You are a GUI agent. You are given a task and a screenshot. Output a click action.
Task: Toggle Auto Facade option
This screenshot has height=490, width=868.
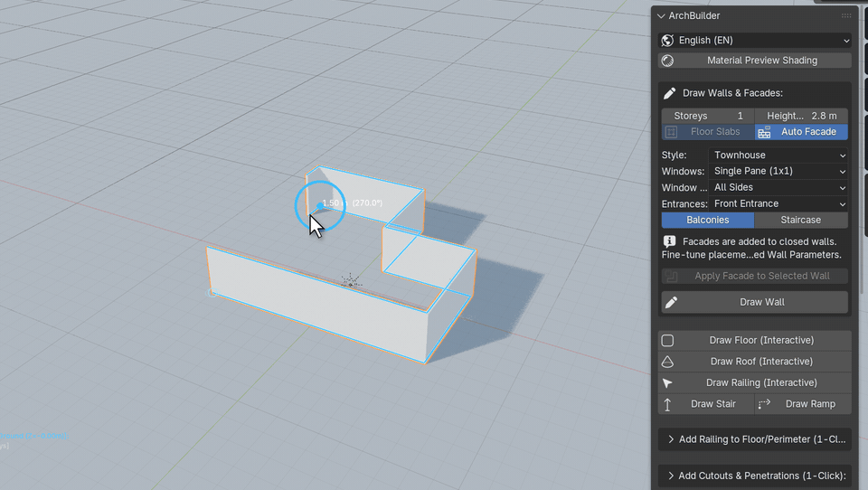(x=801, y=132)
